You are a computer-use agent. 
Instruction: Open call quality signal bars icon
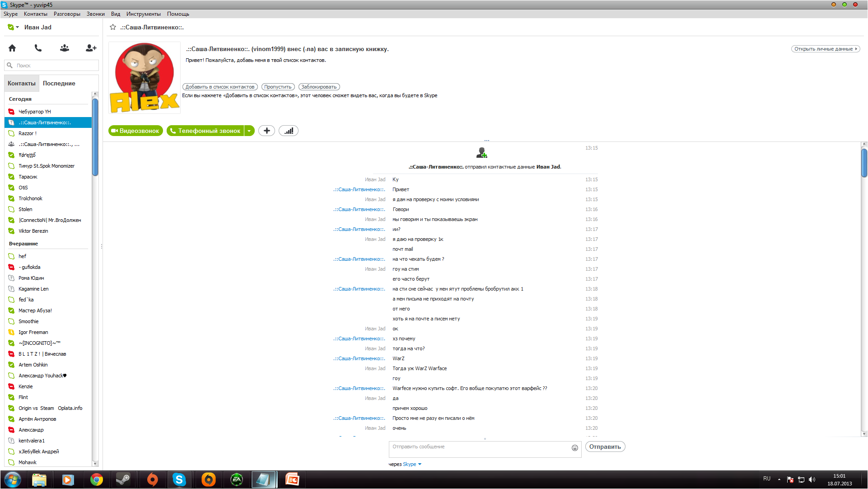[x=289, y=131]
